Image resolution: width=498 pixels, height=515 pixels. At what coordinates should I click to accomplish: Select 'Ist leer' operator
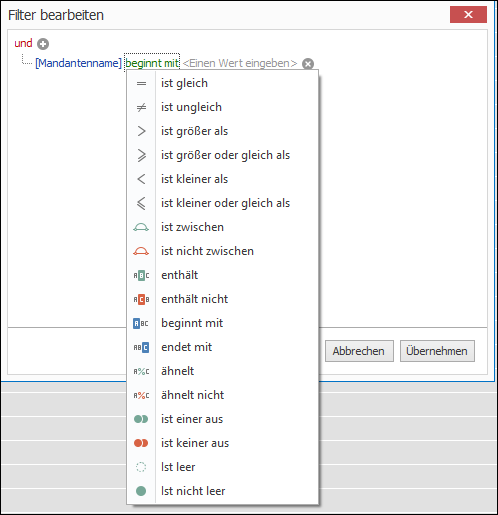pos(222,467)
